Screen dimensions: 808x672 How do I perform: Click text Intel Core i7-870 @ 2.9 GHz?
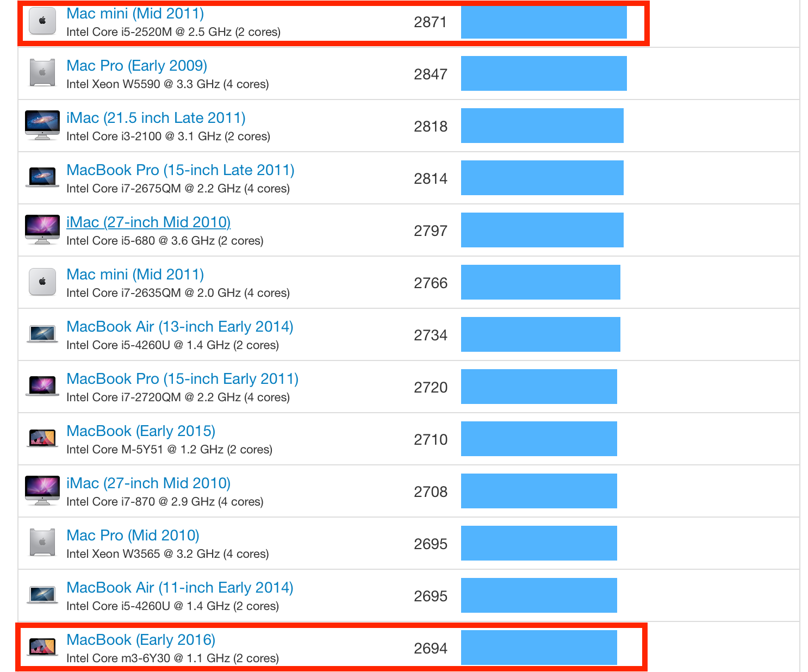point(140,502)
